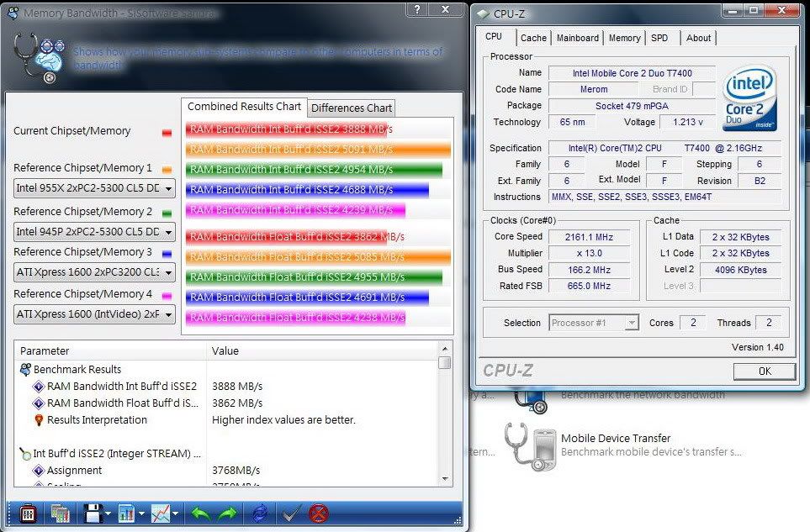Open the Intel 945P reference chipset dropdown

pyautogui.click(x=94, y=232)
